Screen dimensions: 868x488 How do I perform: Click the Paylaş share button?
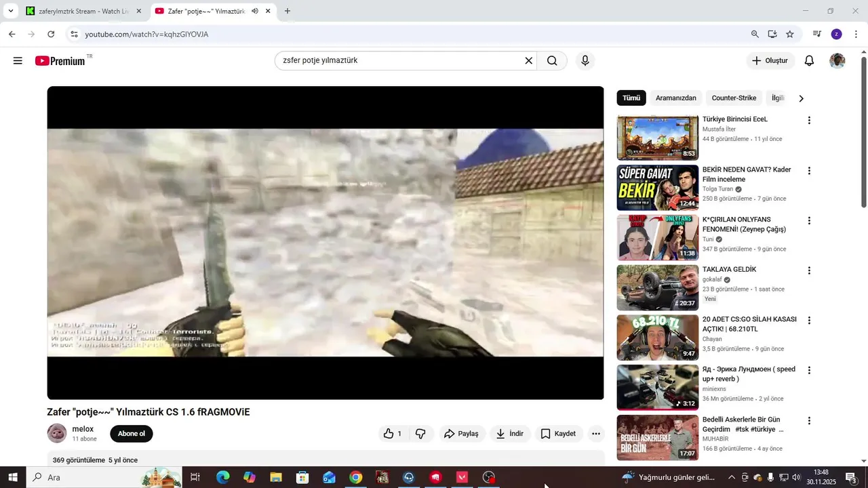461,434
